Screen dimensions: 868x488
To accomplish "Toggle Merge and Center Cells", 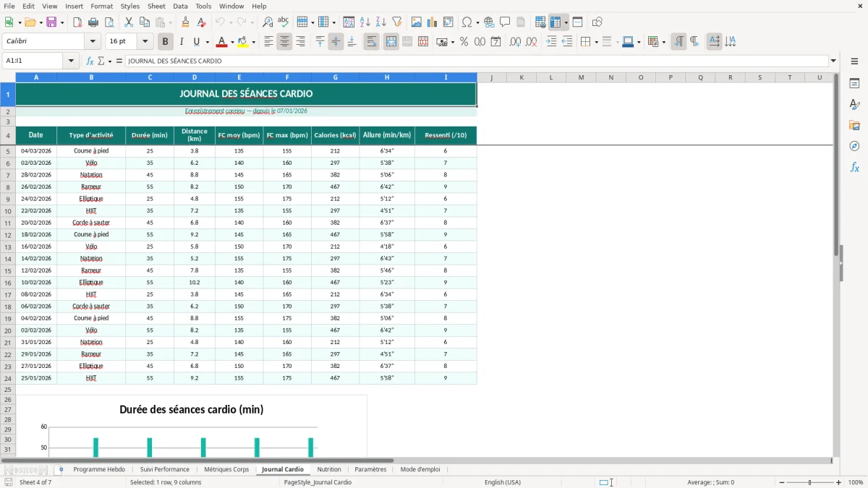I will pyautogui.click(x=391, y=42).
